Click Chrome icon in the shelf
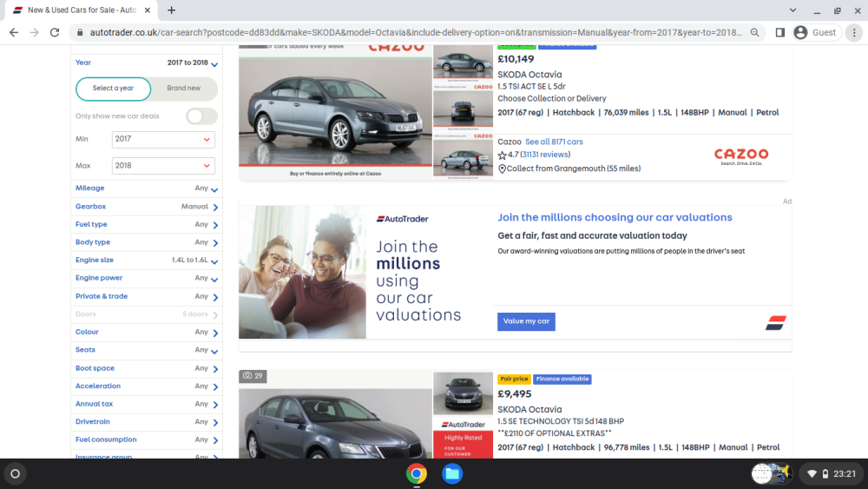The height and width of the screenshot is (489, 868). click(x=417, y=473)
